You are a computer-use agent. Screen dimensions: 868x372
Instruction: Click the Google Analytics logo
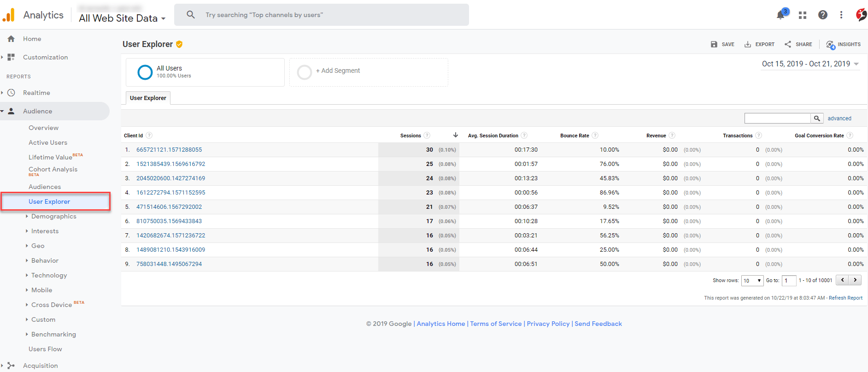click(x=8, y=15)
